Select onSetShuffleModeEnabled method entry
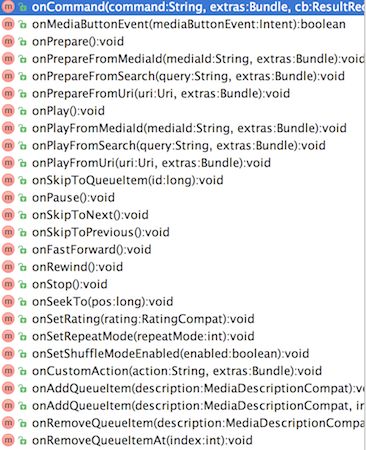366x450 pixels. tap(182, 353)
